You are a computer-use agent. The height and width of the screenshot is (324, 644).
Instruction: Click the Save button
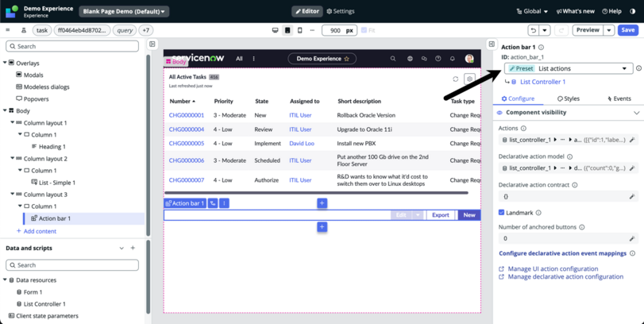pyautogui.click(x=627, y=30)
